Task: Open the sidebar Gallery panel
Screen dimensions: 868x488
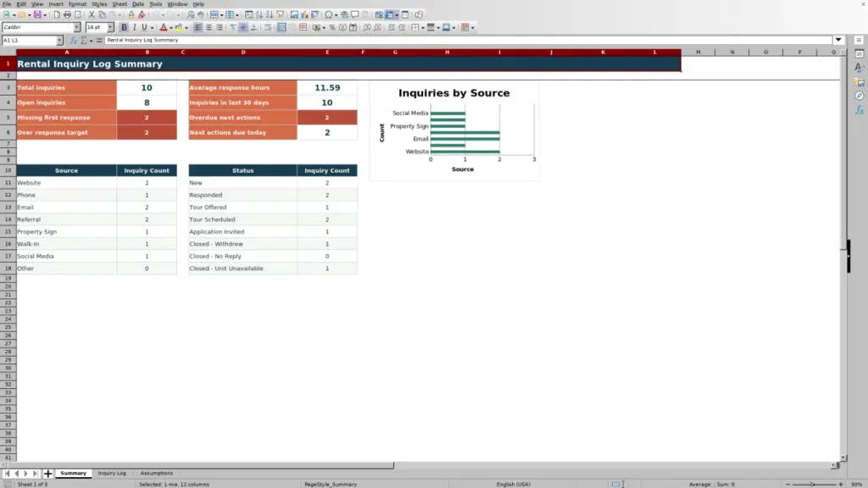Action: point(860,82)
